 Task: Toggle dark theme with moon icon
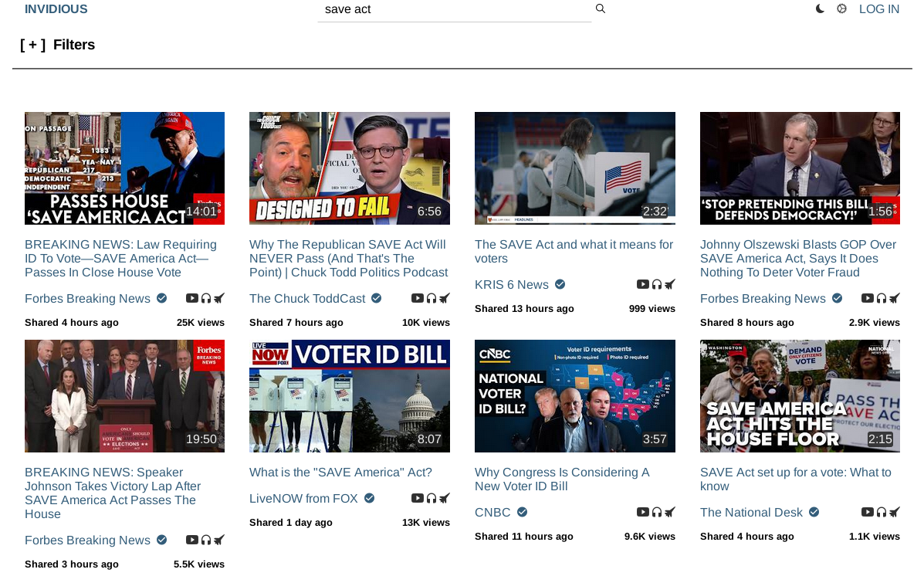click(x=820, y=9)
